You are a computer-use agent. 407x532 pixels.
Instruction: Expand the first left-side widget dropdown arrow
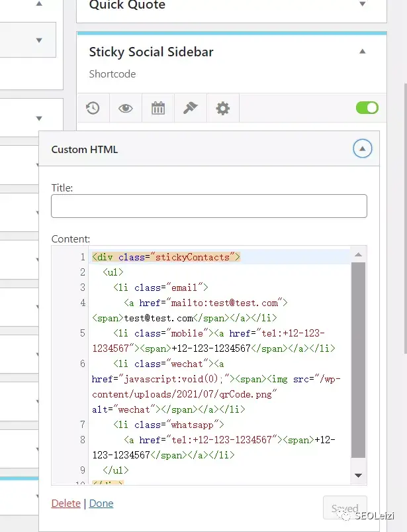[x=39, y=40]
